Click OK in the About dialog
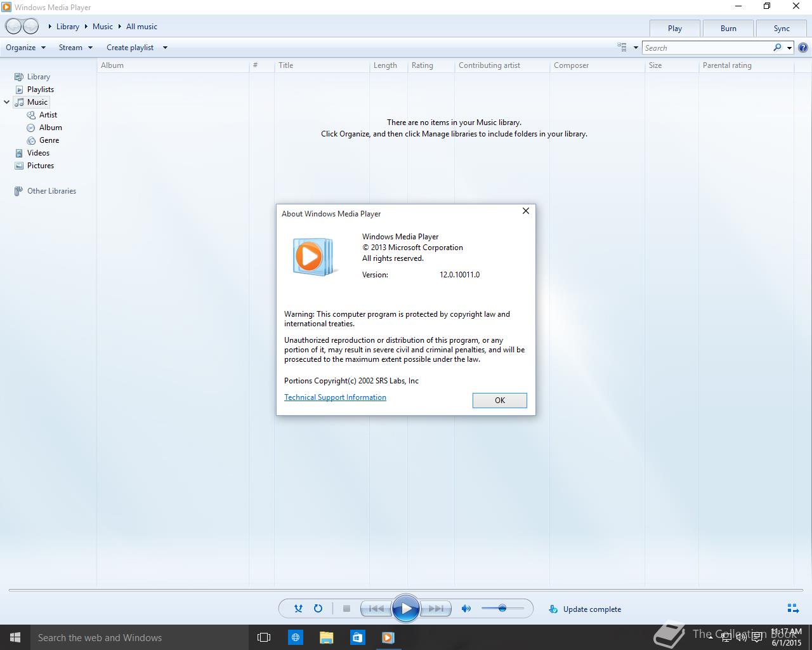812x650 pixels. [x=500, y=400]
